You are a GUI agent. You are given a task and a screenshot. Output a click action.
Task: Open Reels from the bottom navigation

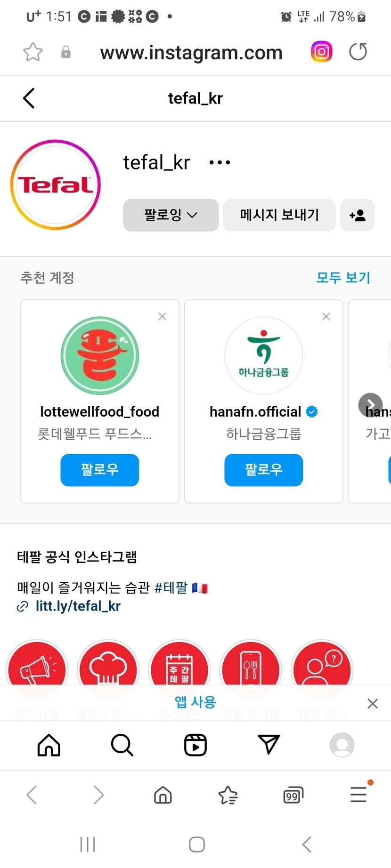point(195,745)
